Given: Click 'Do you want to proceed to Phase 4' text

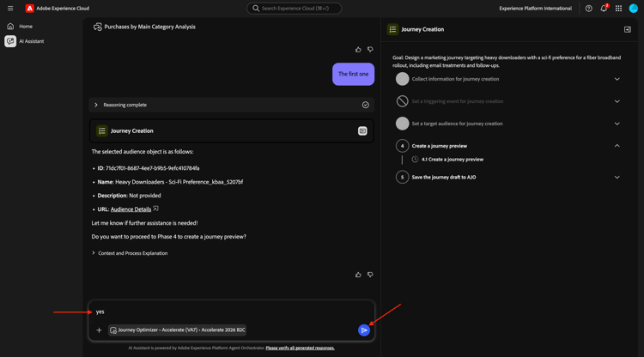Looking at the screenshot, I should pyautogui.click(x=169, y=237).
